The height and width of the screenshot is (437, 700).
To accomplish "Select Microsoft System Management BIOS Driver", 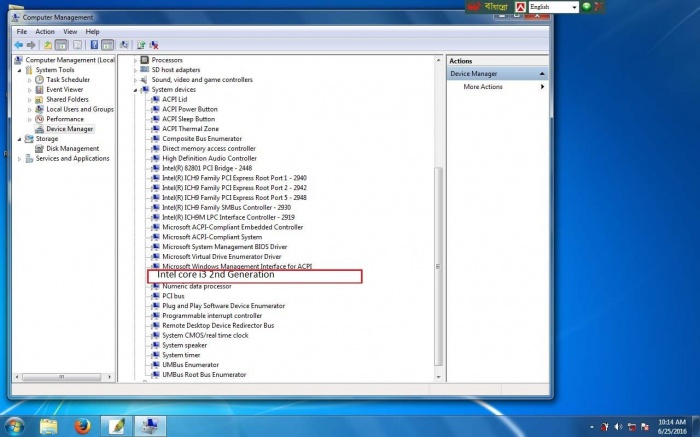I will tap(225, 247).
